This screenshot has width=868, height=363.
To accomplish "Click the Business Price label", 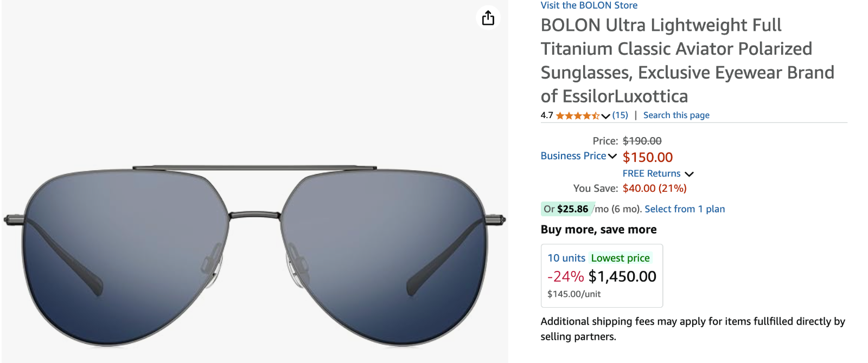I will click(x=573, y=156).
